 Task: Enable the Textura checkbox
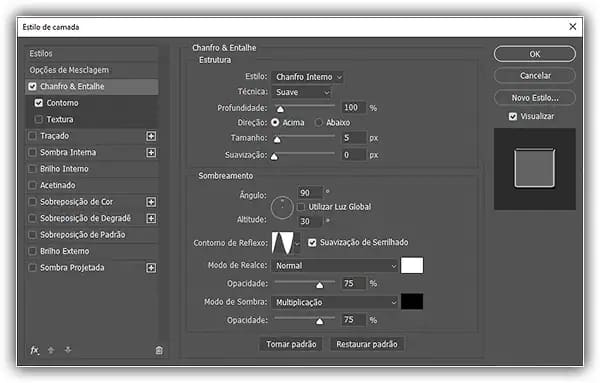[x=39, y=119]
